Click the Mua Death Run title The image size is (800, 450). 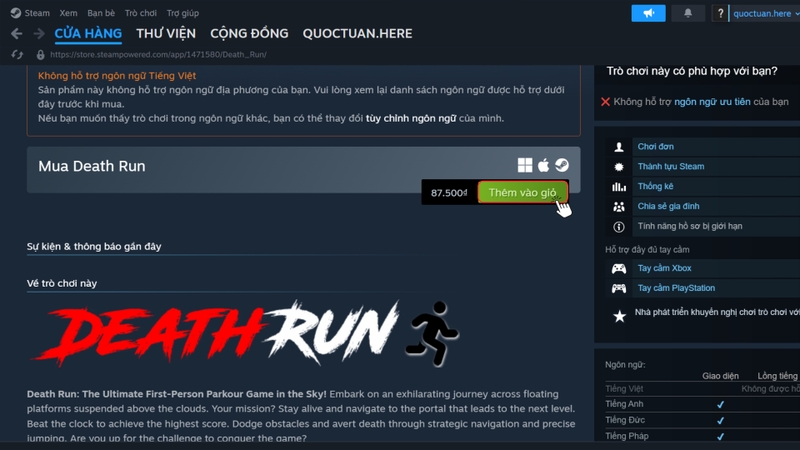[x=92, y=166]
